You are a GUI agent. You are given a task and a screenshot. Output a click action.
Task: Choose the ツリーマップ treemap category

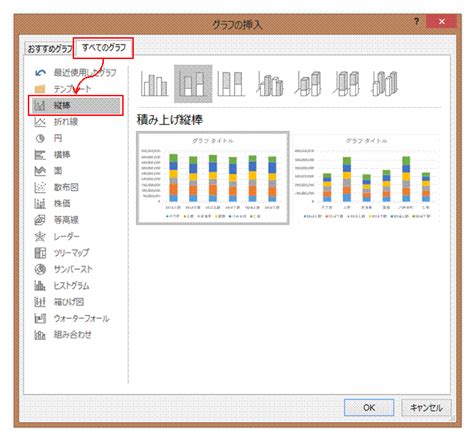tap(62, 253)
